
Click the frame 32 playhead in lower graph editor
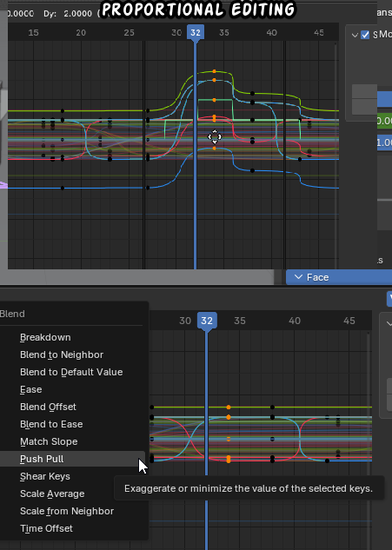pos(207,321)
